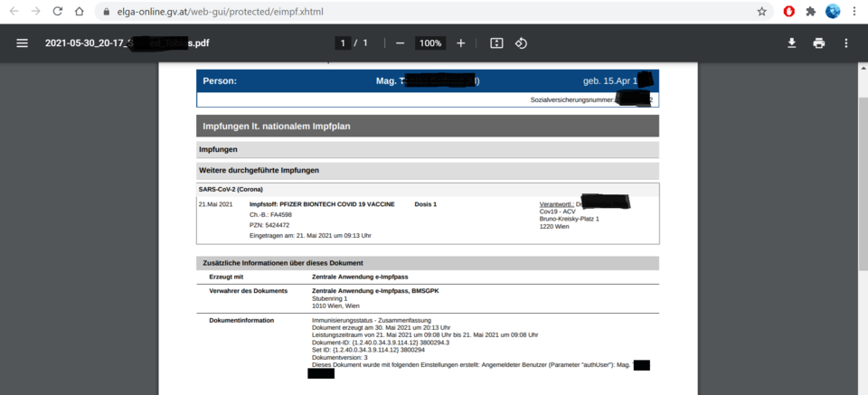Bookmark this page with star icon

761,12
